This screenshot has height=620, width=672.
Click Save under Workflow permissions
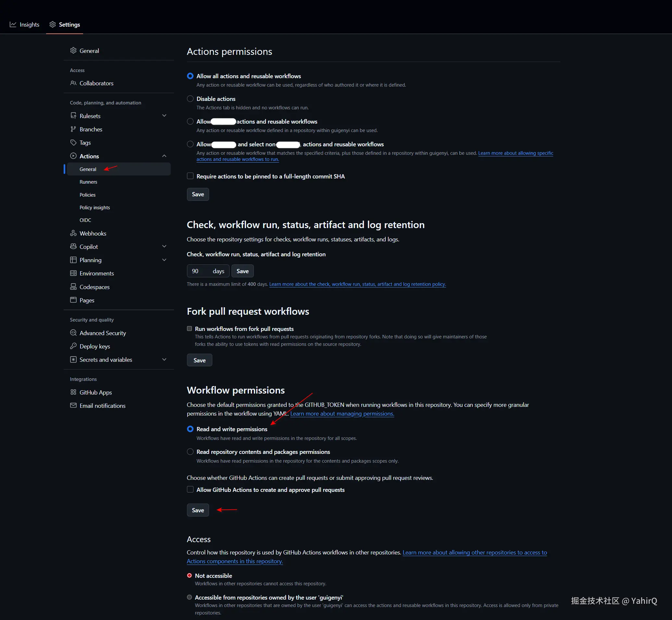198,510
